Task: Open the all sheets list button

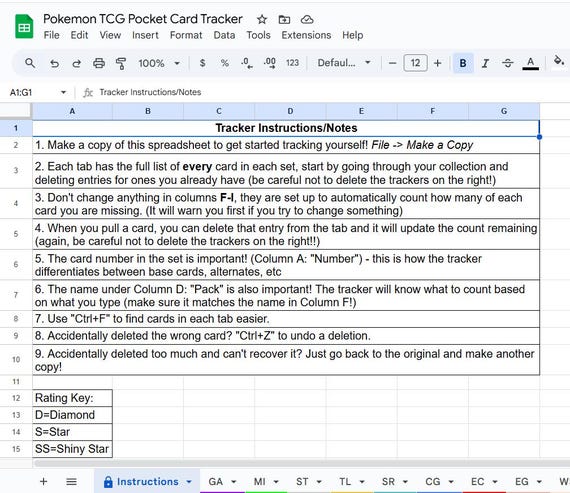Action: (x=72, y=482)
